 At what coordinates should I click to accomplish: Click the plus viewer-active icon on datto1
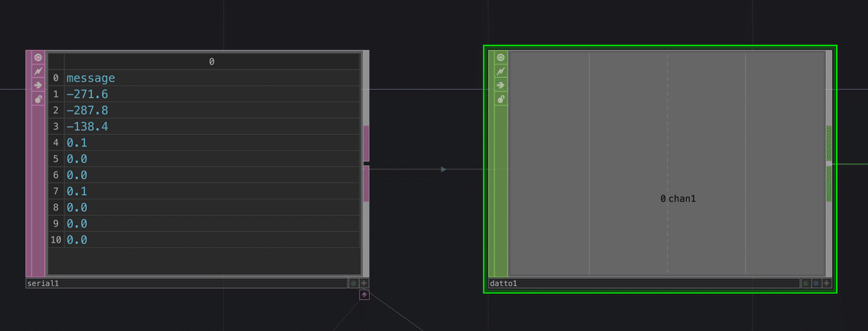click(827, 283)
